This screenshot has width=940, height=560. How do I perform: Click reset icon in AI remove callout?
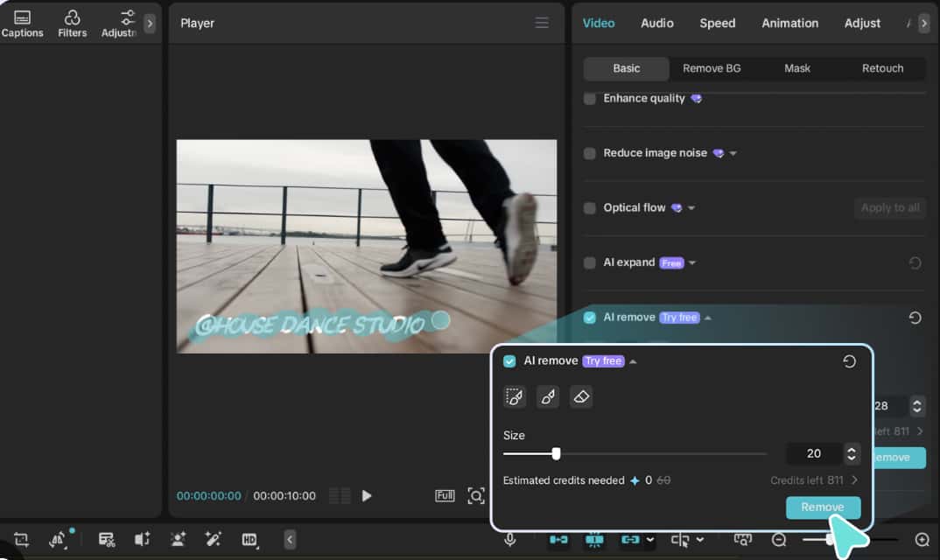coord(849,361)
